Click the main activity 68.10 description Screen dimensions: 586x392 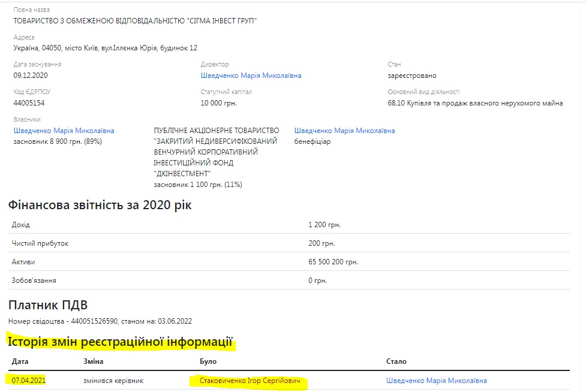pyautogui.click(x=475, y=103)
